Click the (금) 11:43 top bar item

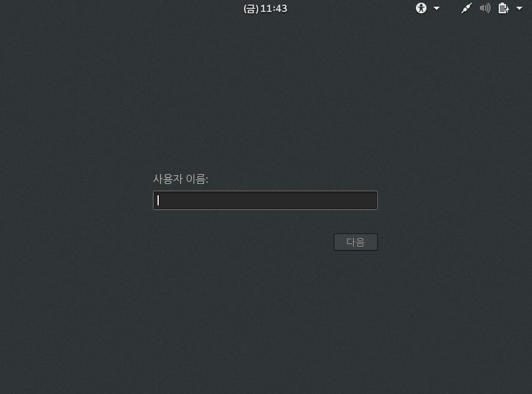click(x=265, y=8)
